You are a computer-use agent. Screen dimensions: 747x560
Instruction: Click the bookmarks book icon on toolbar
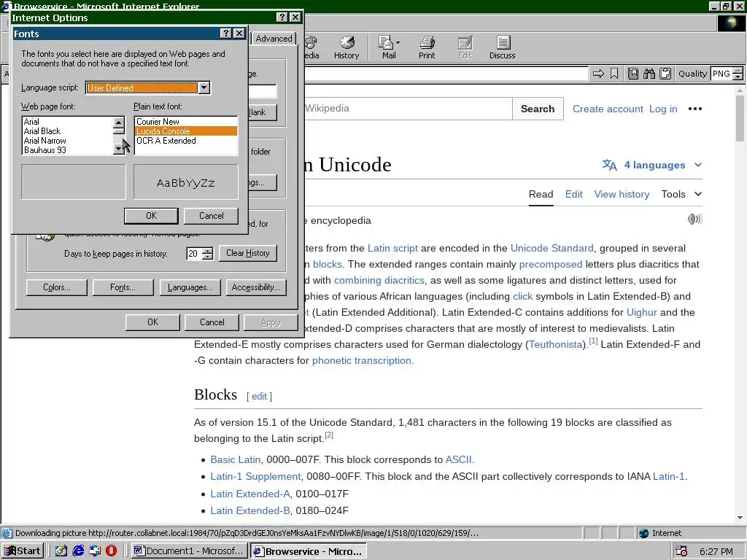point(633,74)
